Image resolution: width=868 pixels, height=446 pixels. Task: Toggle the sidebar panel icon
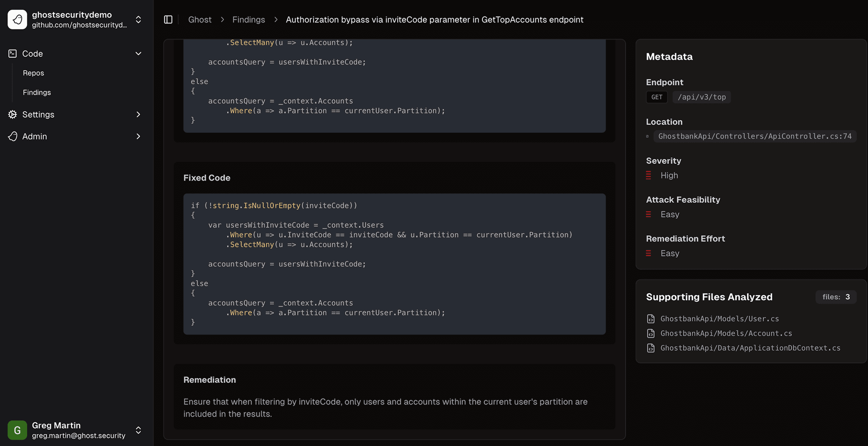(168, 20)
